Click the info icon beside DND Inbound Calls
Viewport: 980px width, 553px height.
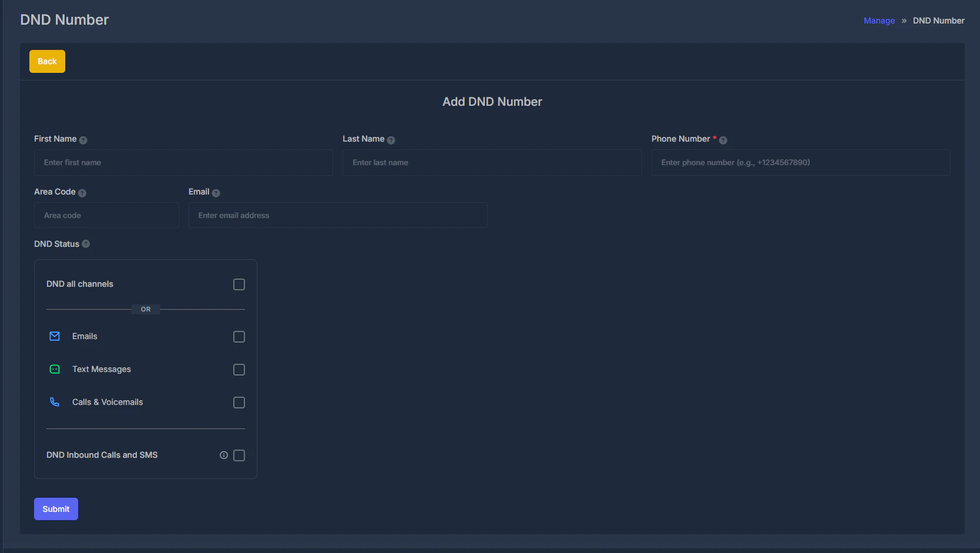click(224, 455)
